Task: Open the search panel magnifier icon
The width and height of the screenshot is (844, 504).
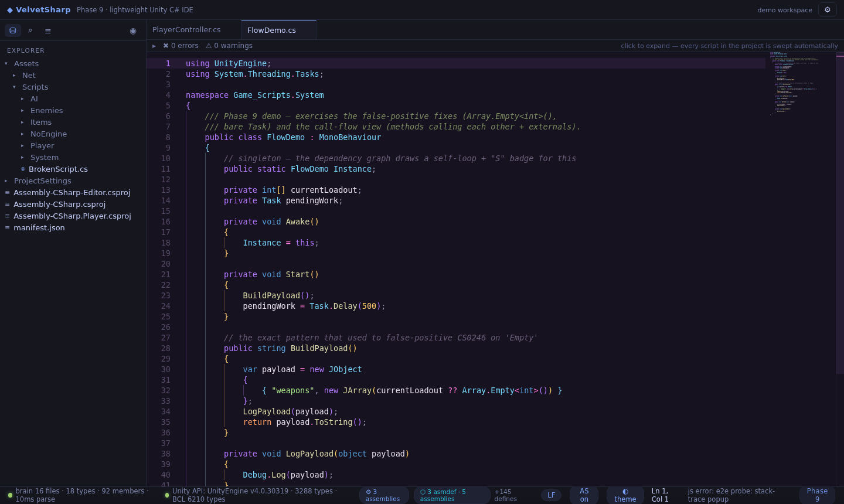Action: tap(30, 30)
